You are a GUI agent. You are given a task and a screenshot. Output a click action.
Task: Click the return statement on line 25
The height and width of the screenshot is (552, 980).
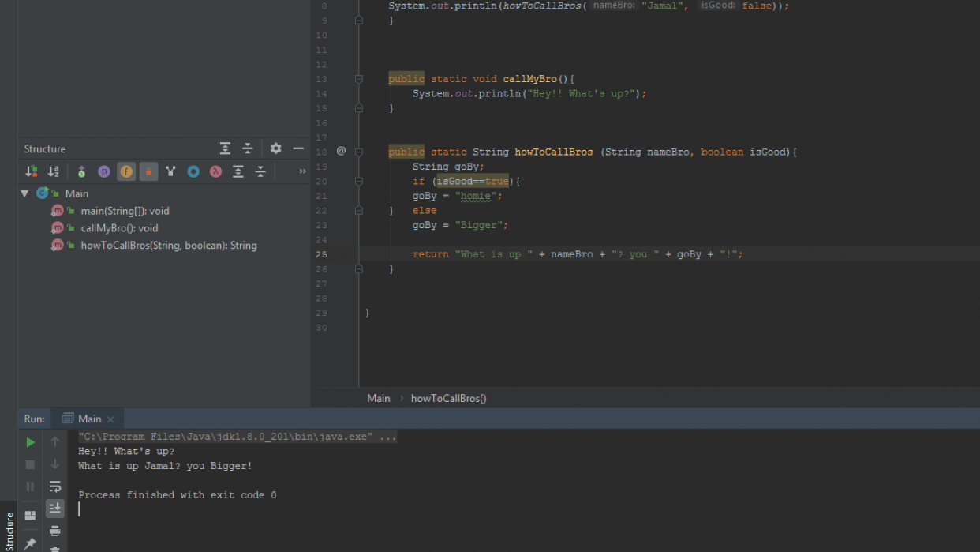tap(578, 254)
